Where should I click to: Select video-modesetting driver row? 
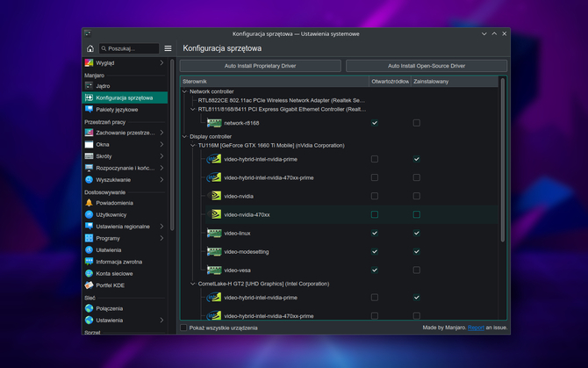[x=246, y=252]
